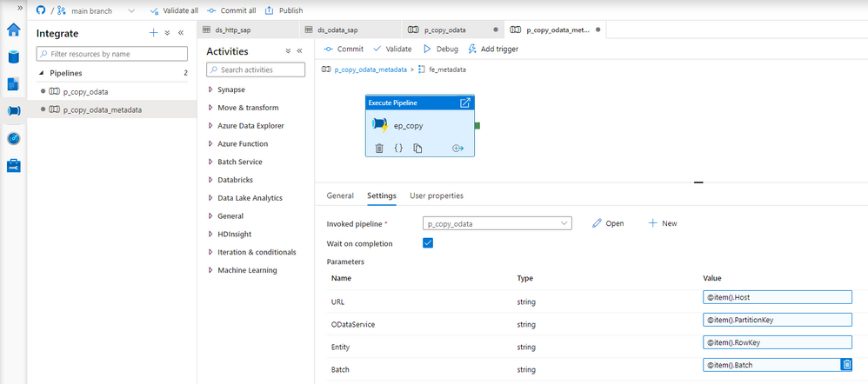Click green success connector on ep_copy
Screen dimensions: 868x384
pyautogui.click(x=477, y=126)
